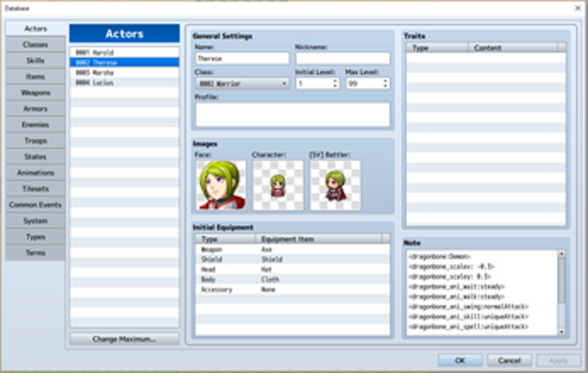This screenshot has width=588, height=373.
Task: Click the Traits Content column header
Action: 513,48
